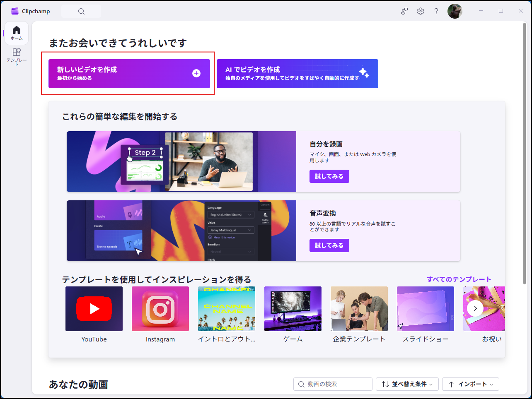Open the ゲーム template thumbnail

(x=293, y=309)
